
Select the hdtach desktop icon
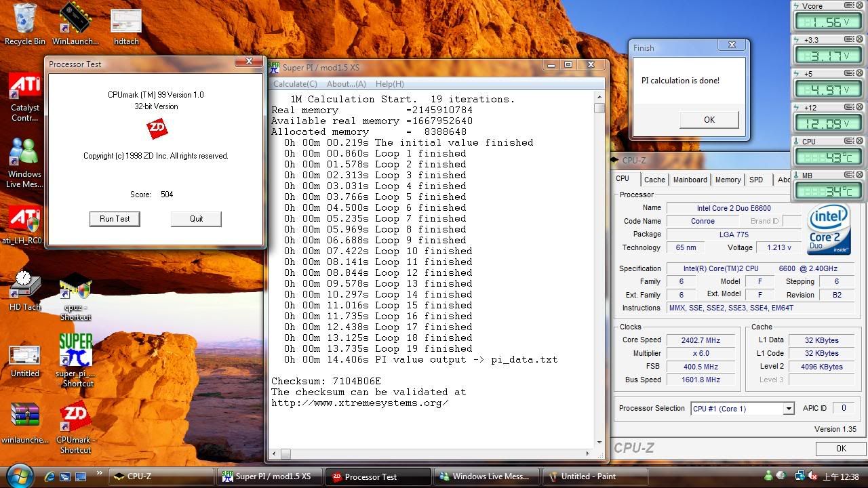pyautogui.click(x=126, y=27)
